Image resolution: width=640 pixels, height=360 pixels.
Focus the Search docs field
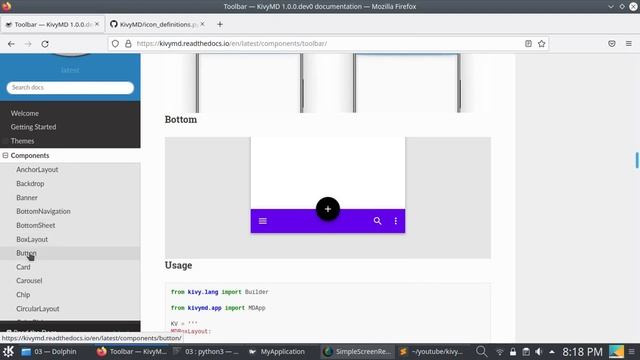[70, 87]
